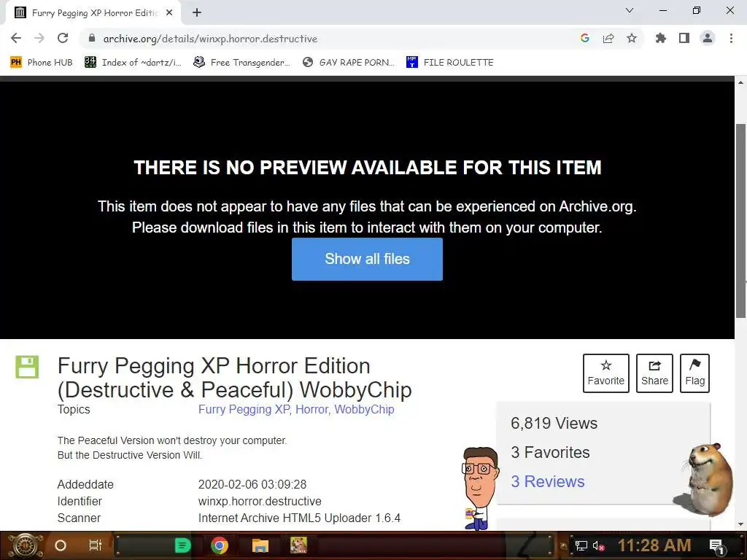Select the Furry Pegging XP Horror Edition tab
Viewport: 747px width, 560px height.
click(x=93, y=13)
